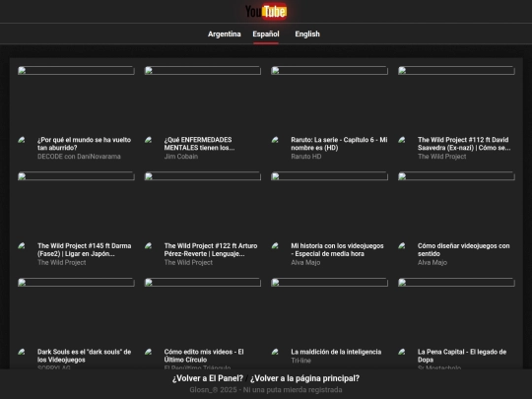
Task: Click avatar icon beside La maldición de la inteligencia
Action: click(275, 352)
